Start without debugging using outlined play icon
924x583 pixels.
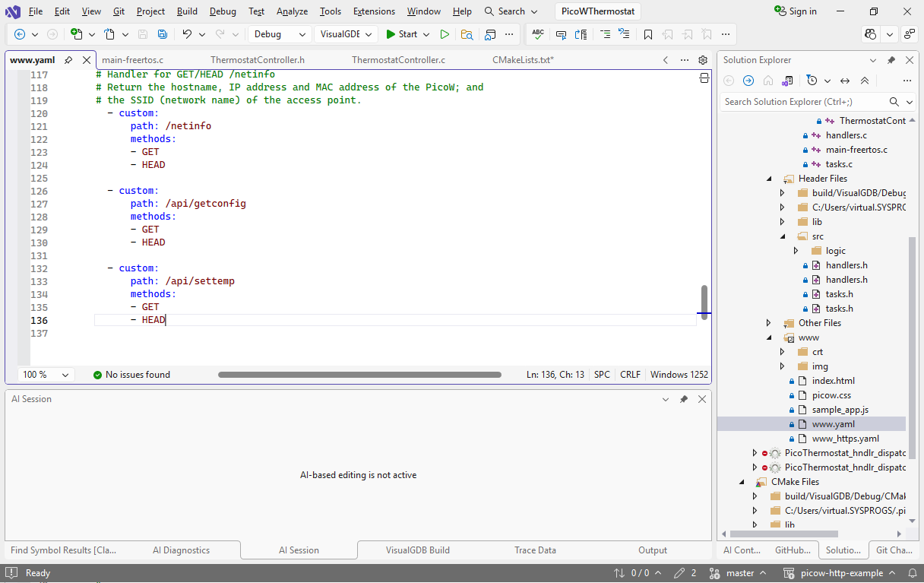coord(445,34)
